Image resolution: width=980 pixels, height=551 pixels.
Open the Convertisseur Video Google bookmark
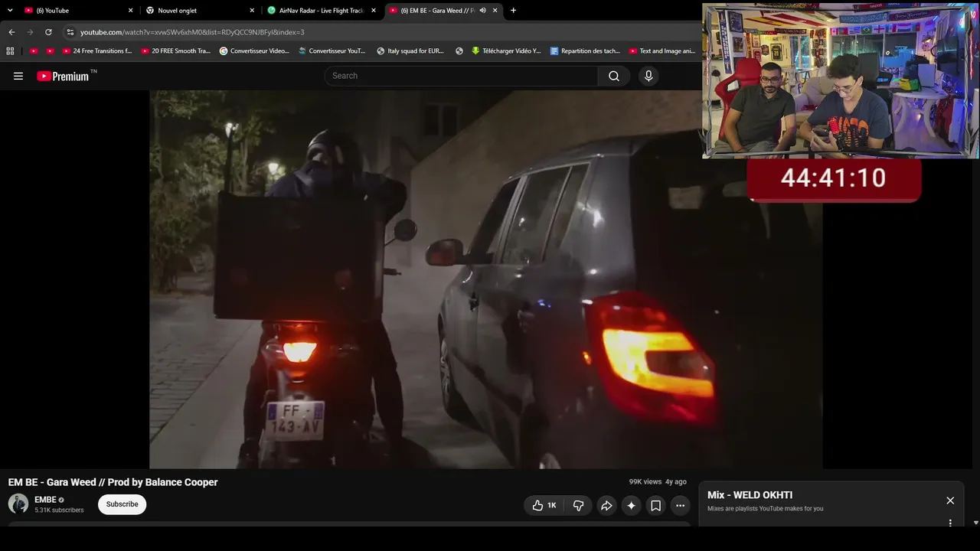pos(254,51)
